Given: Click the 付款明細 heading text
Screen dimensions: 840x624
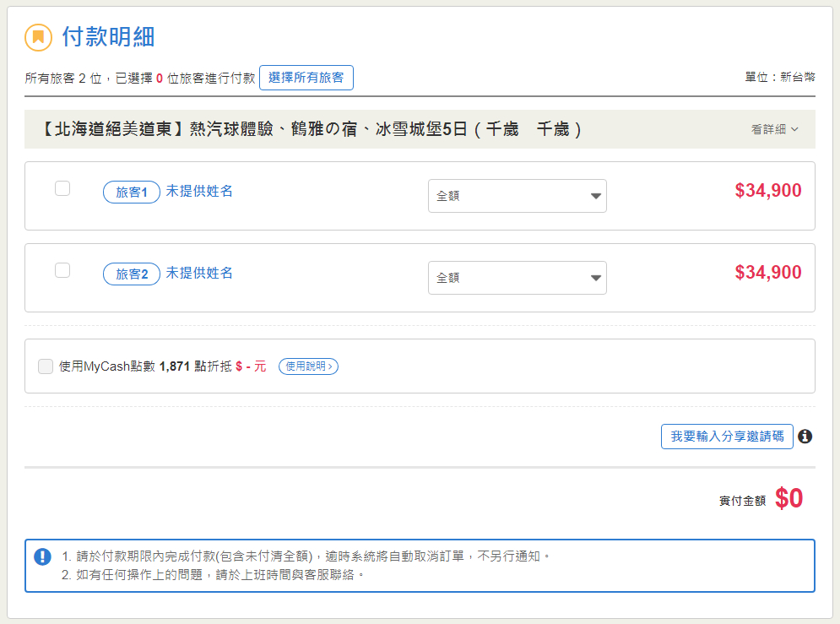Looking at the screenshot, I should pos(108,37).
